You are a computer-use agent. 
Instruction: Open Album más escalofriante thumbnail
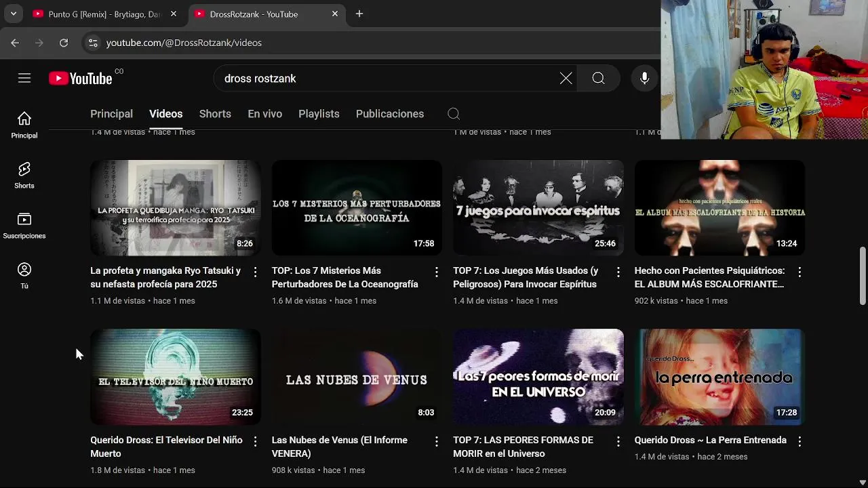719,208
